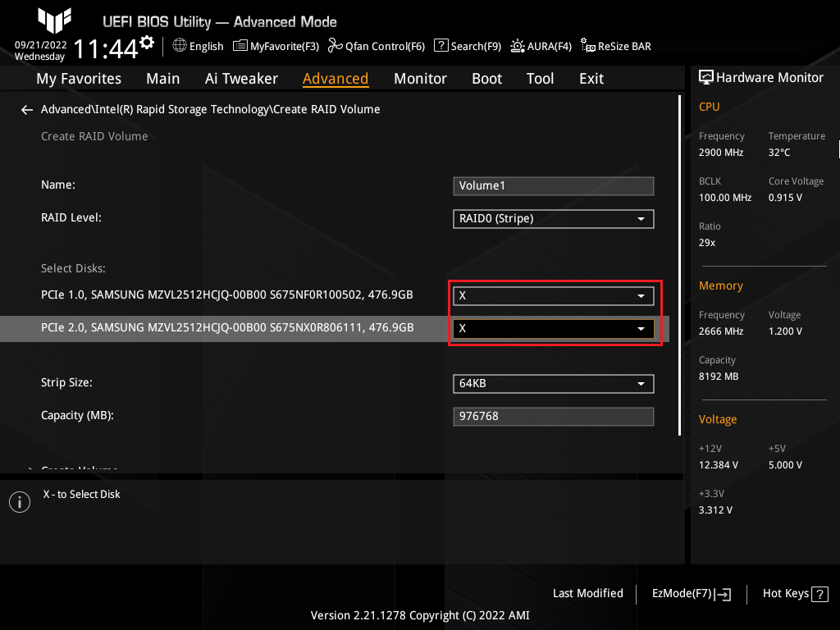Select the Advanced tab
Screen dimensions: 840x630
click(x=336, y=79)
